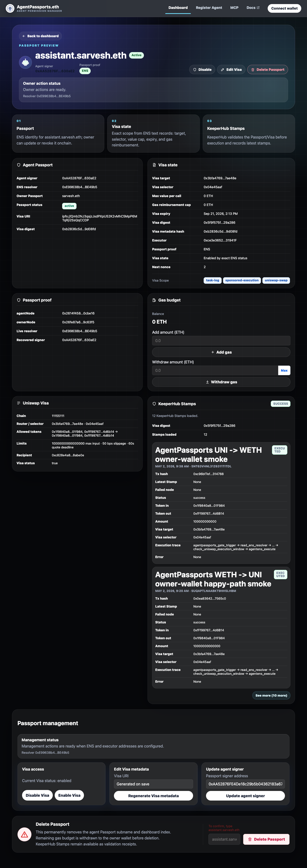Focus the Passport signer address field
The image size is (307, 868).
[x=245, y=784]
